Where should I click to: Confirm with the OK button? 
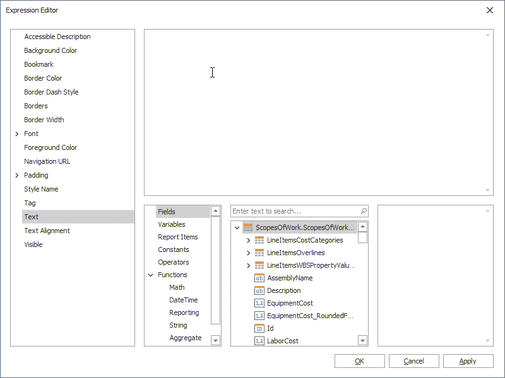(359, 361)
